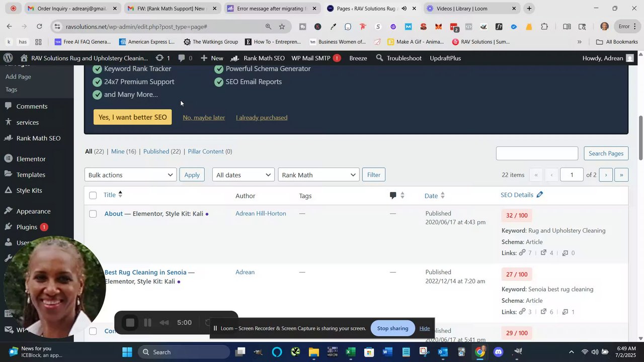Click I already purchased link
Image resolution: width=644 pixels, height=362 pixels.
pyautogui.click(x=262, y=117)
